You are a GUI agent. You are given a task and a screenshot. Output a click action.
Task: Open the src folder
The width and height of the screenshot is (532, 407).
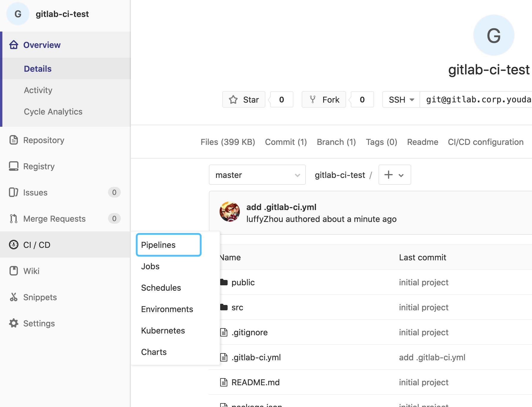[x=237, y=307]
